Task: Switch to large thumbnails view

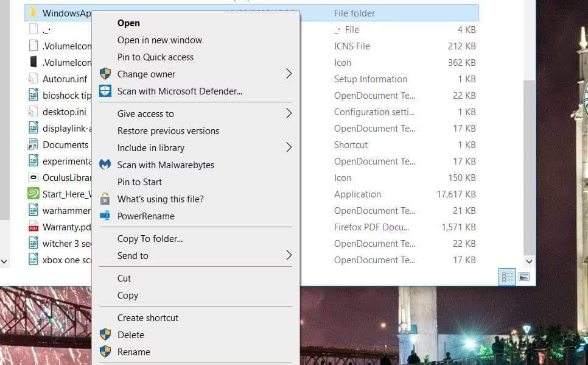Action: (524, 277)
